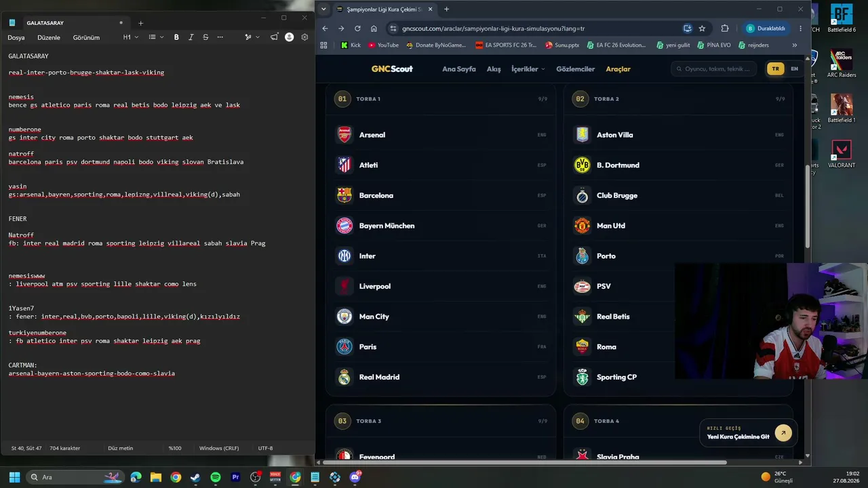The image size is (868, 488).
Task: Show more bookmarks with the chevron
Action: (x=795, y=45)
